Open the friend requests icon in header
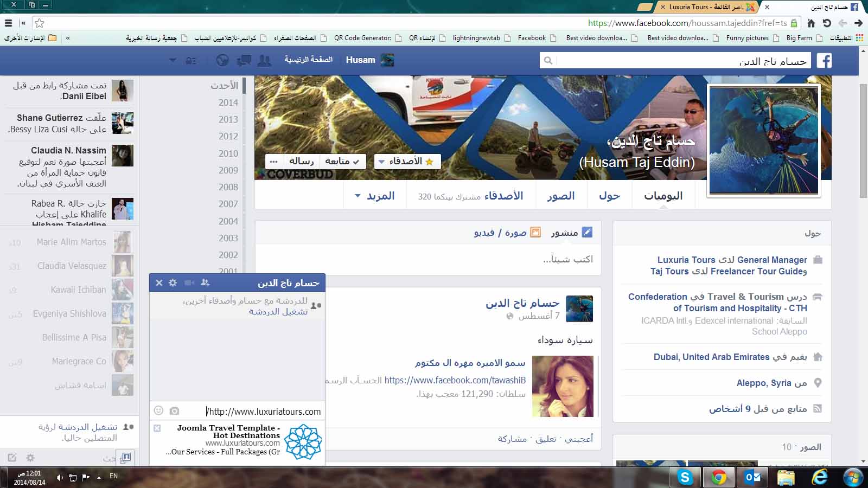The height and width of the screenshot is (488, 868). (264, 60)
